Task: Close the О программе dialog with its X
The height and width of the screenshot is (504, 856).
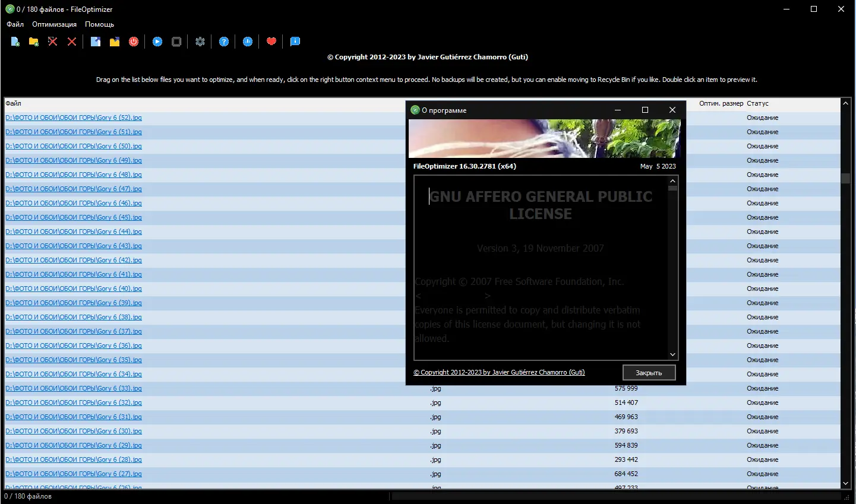Action: click(x=672, y=110)
